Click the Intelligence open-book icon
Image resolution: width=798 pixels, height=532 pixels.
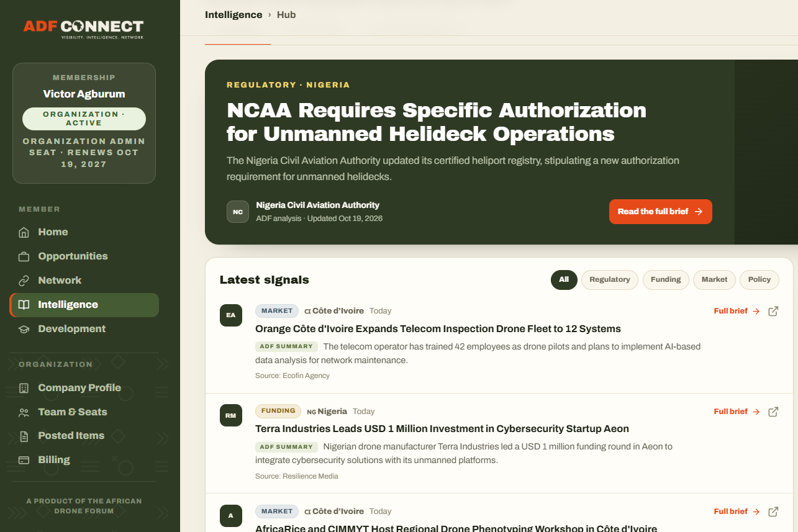coord(24,305)
